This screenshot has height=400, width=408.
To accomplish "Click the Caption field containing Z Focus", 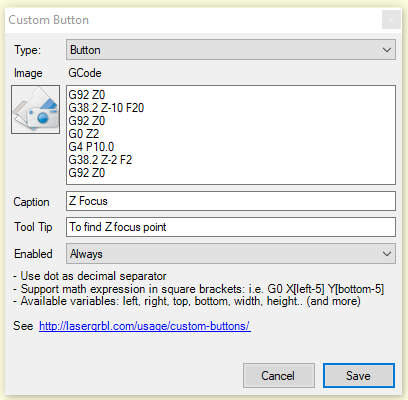I will (231, 201).
